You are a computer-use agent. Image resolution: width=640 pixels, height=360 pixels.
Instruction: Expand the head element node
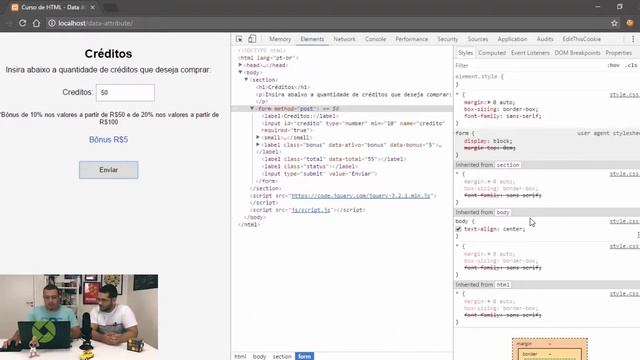pos(240,65)
